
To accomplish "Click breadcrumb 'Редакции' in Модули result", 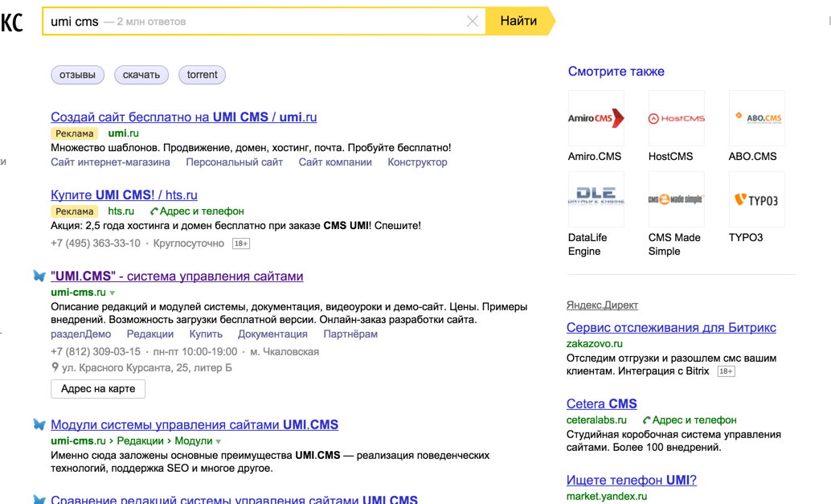I will tap(140, 441).
